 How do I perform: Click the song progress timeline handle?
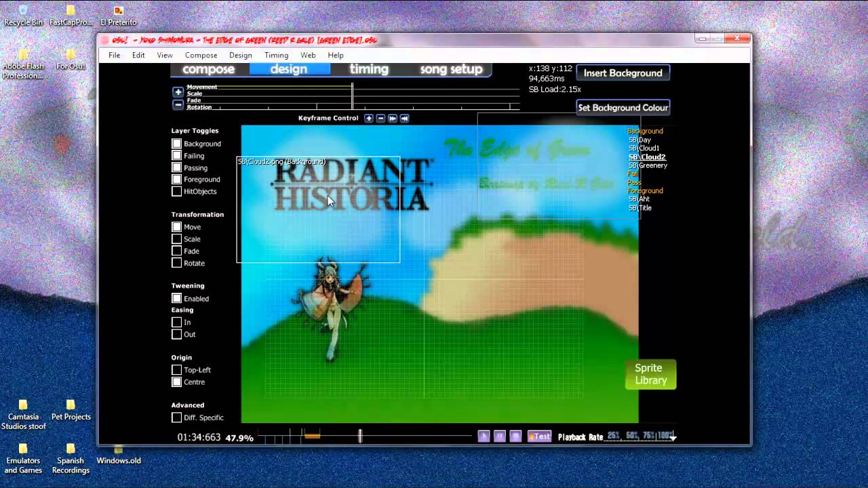point(360,436)
